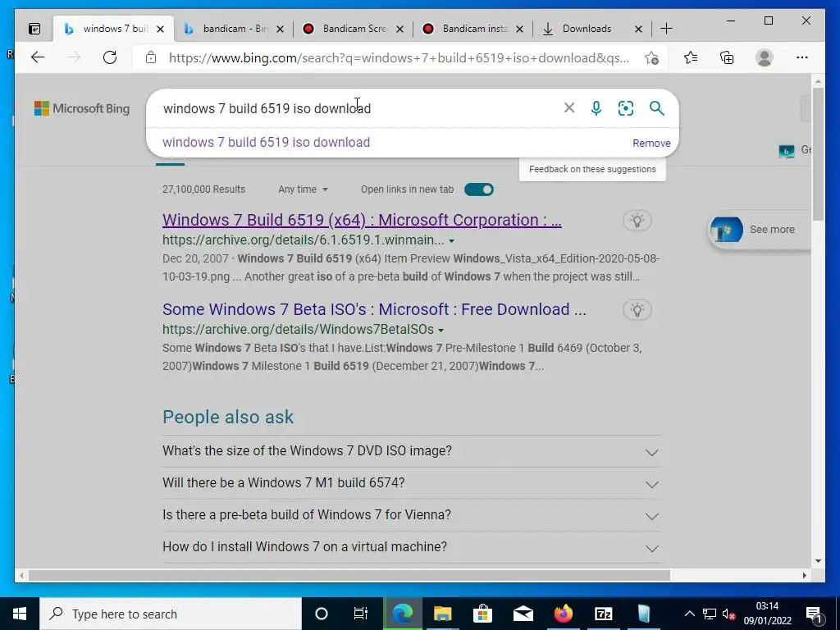Start voice search with microphone icon
The image size is (840, 630).
tap(596, 108)
